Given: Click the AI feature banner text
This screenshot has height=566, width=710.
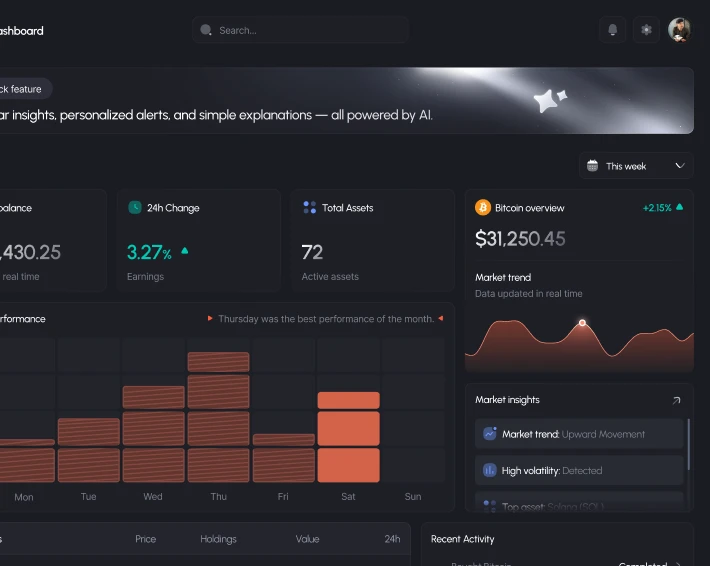Looking at the screenshot, I should pos(216,115).
